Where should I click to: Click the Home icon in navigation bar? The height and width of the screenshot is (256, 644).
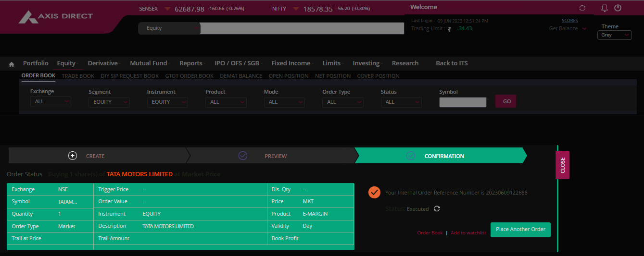pos(12,64)
